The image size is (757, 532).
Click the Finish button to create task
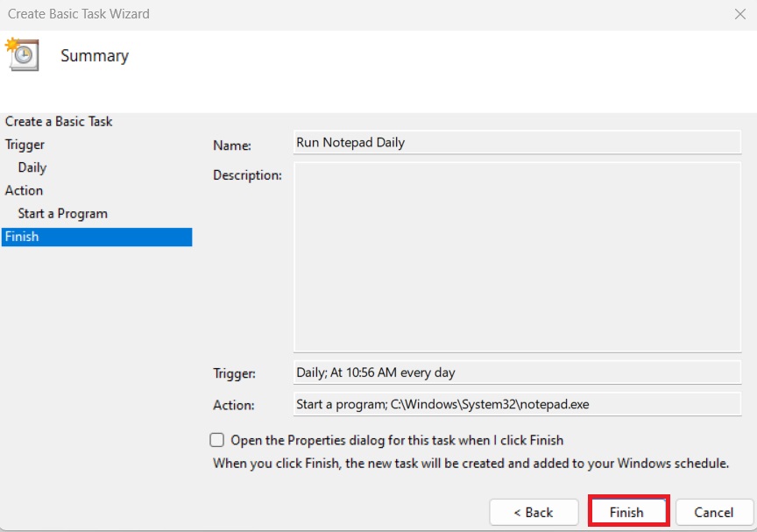click(x=626, y=512)
